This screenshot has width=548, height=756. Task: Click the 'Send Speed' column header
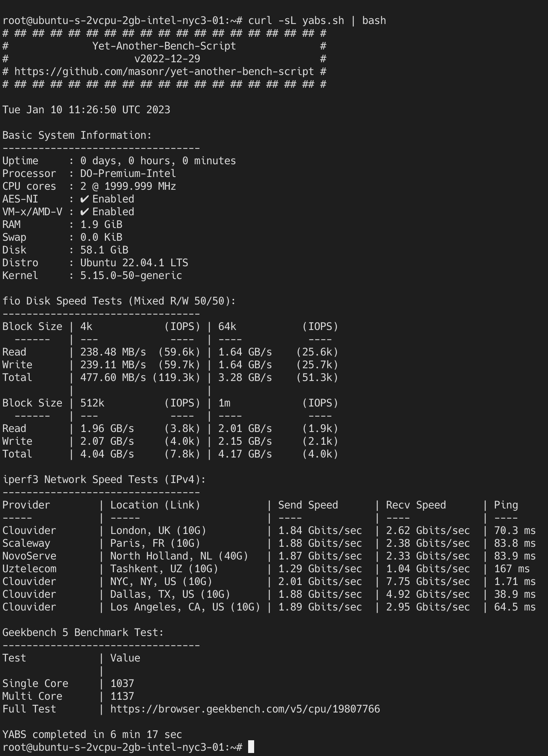[308, 505]
